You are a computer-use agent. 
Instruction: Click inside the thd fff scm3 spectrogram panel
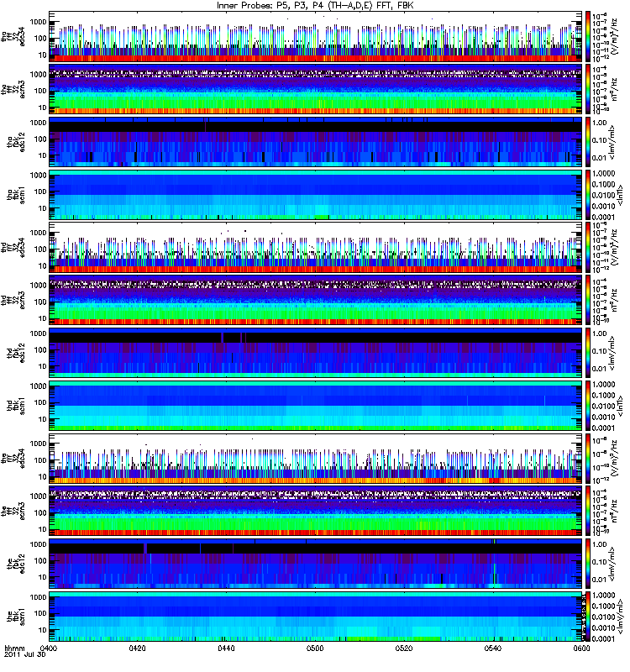[x=315, y=300]
